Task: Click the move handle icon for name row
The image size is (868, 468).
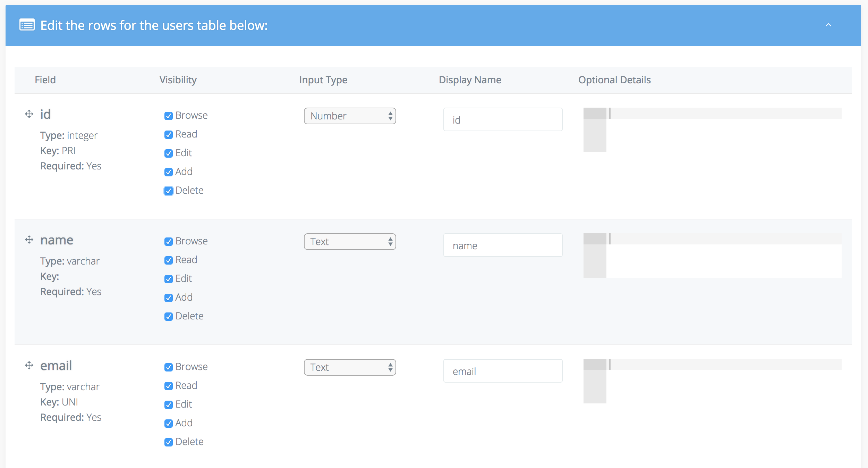Action: coord(29,240)
